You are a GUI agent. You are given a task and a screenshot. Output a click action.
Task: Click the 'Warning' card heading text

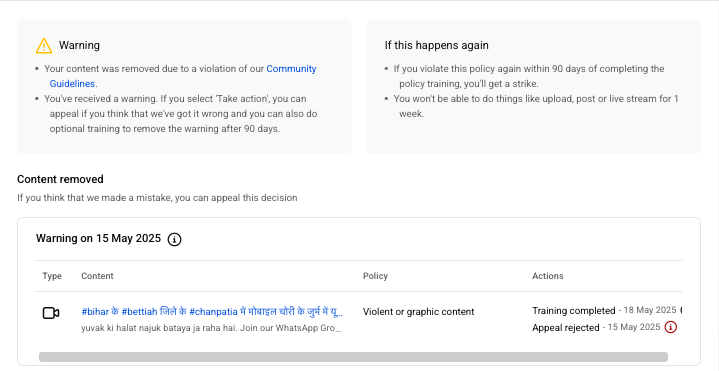pos(79,45)
